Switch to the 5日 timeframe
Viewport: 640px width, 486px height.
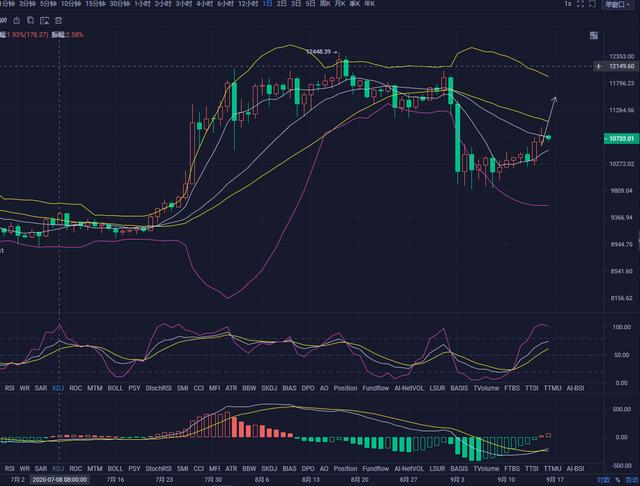tap(310, 4)
